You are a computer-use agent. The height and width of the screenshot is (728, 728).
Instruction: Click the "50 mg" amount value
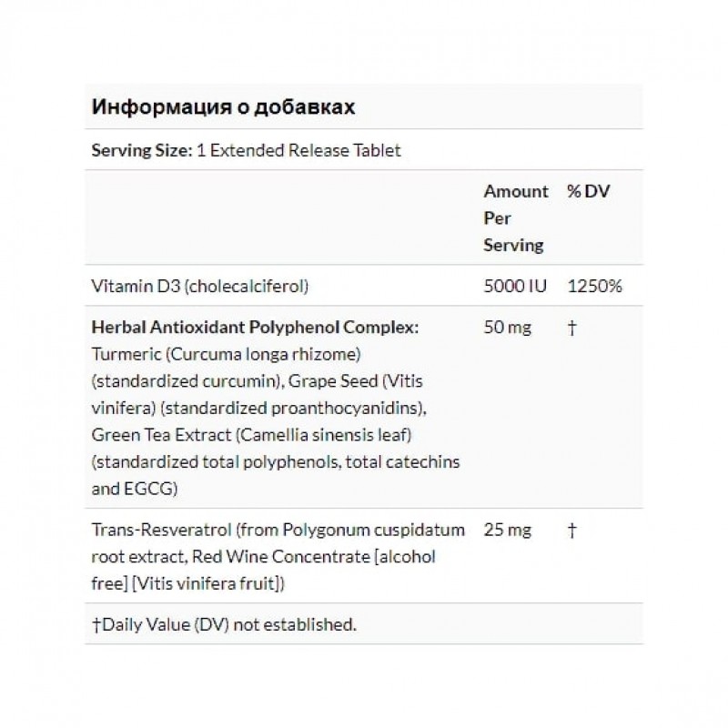pyautogui.click(x=506, y=328)
